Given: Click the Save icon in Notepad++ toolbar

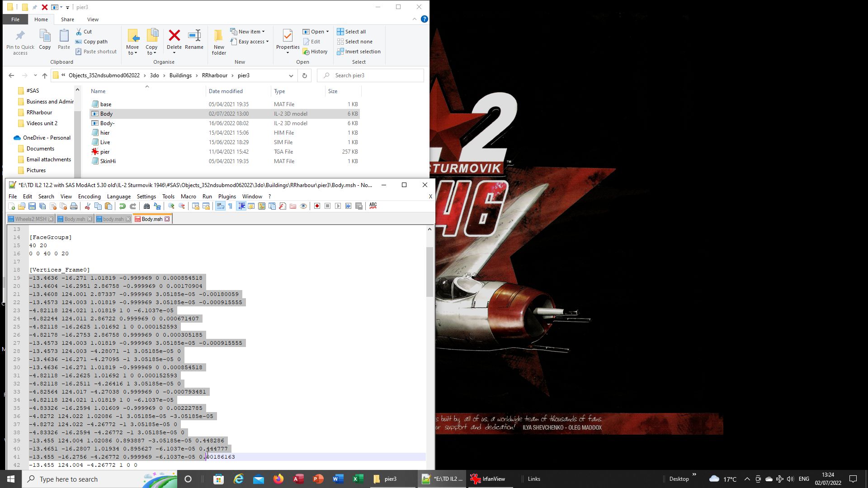Looking at the screenshot, I should pos(32,206).
